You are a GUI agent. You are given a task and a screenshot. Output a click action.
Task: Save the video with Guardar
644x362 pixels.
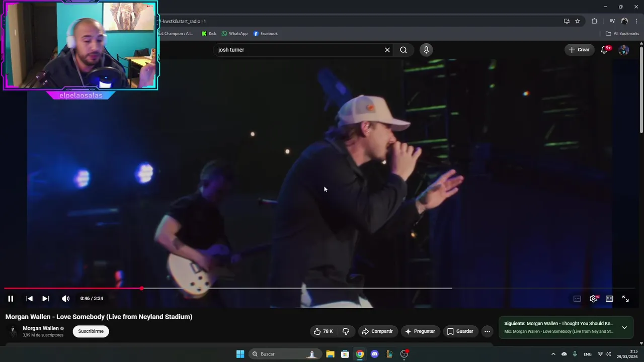point(460,331)
